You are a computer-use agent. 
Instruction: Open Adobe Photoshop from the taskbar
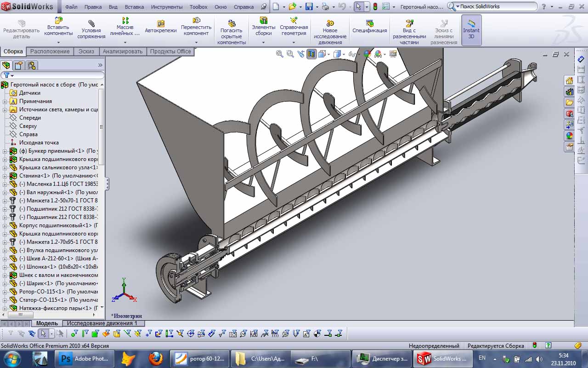click(x=84, y=358)
